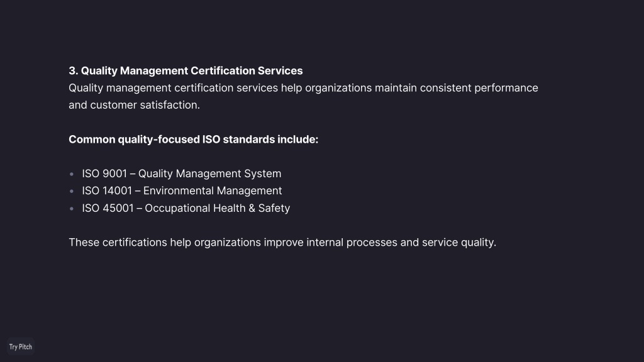Click the words 'and customer satisfaction.'
This screenshot has height=362, width=644.
tap(135, 105)
